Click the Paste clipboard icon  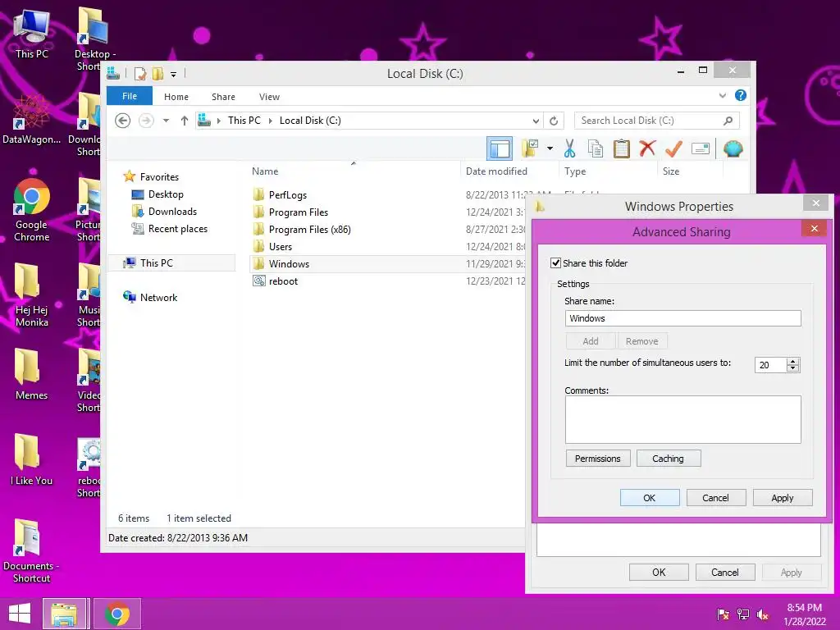[x=622, y=148]
